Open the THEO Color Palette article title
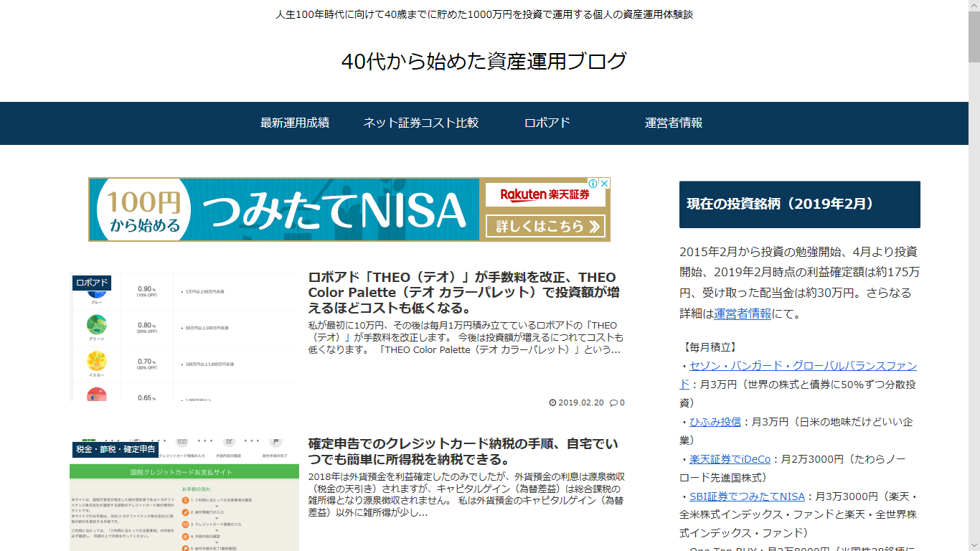This screenshot has width=980, height=551. 465,293
